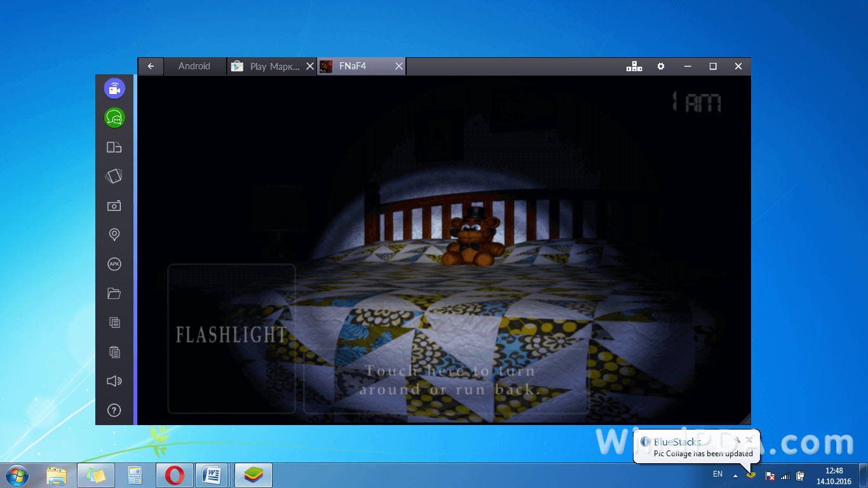Tap the FLASHLIGHT button in the game

click(x=231, y=339)
